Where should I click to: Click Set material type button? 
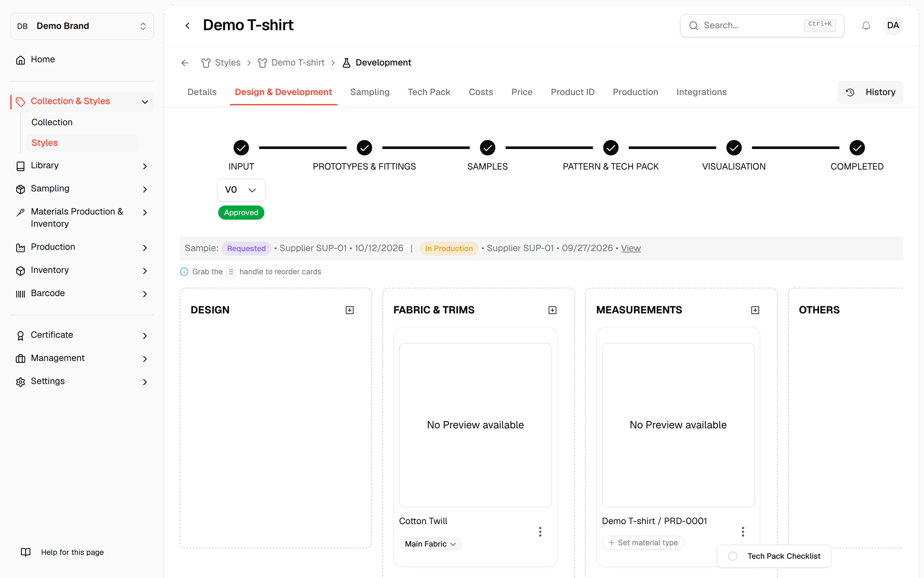click(643, 543)
